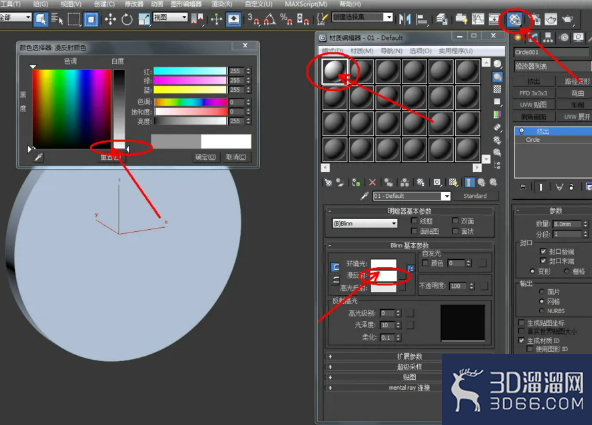Toggle the 3D snaps button

pyautogui.click(x=253, y=19)
